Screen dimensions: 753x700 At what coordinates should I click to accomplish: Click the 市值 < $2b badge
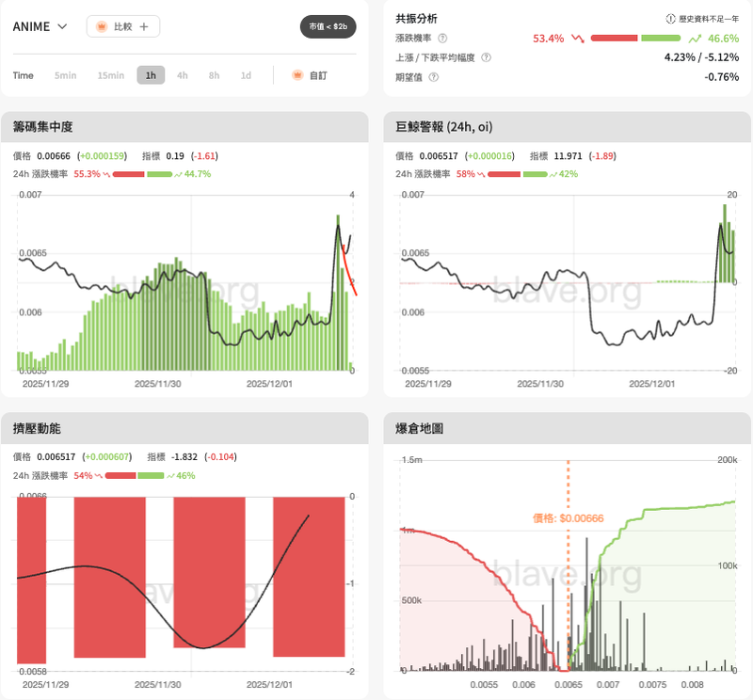pyautogui.click(x=328, y=26)
